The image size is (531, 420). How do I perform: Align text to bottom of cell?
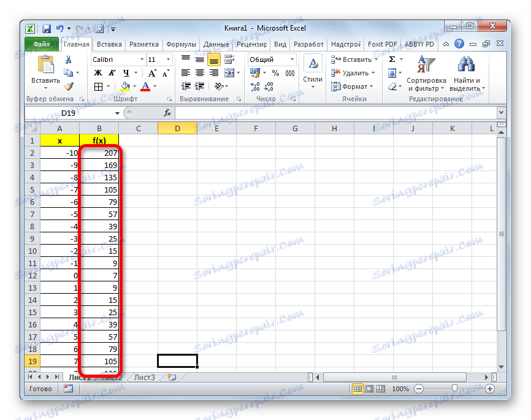click(x=214, y=60)
